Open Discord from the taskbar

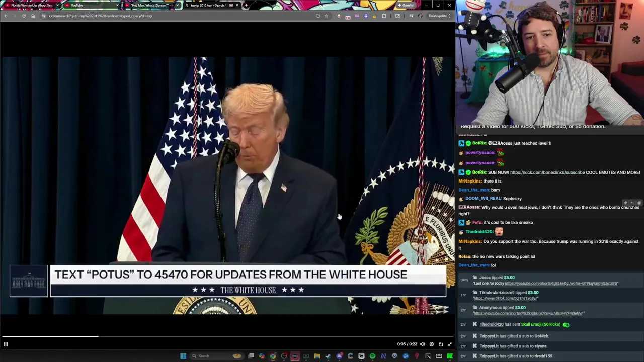click(339, 356)
